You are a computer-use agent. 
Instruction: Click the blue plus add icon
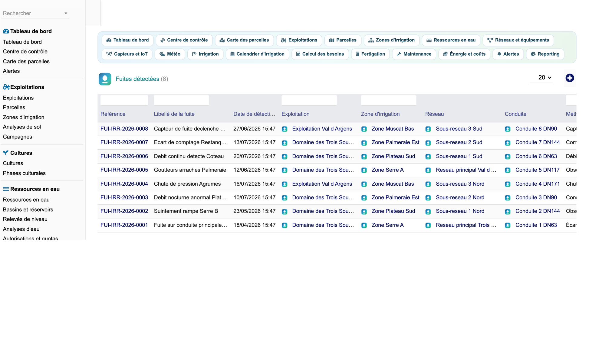click(570, 78)
